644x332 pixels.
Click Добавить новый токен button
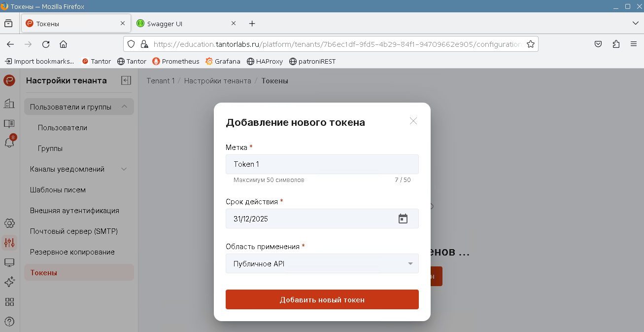[x=322, y=299]
